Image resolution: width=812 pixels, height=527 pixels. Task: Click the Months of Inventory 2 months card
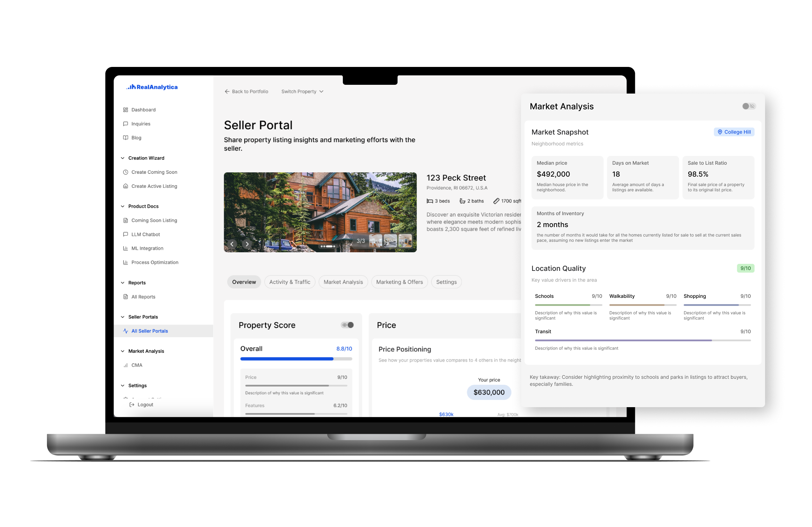point(643,228)
